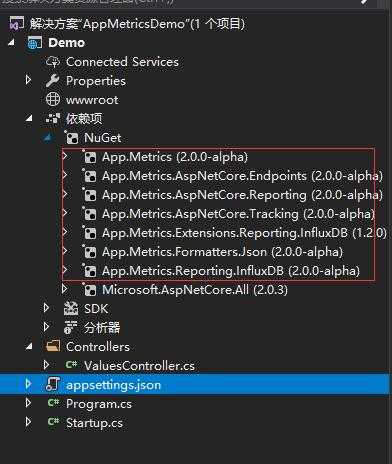
Task: Open the Connected Services cloud icon
Action: point(53,62)
